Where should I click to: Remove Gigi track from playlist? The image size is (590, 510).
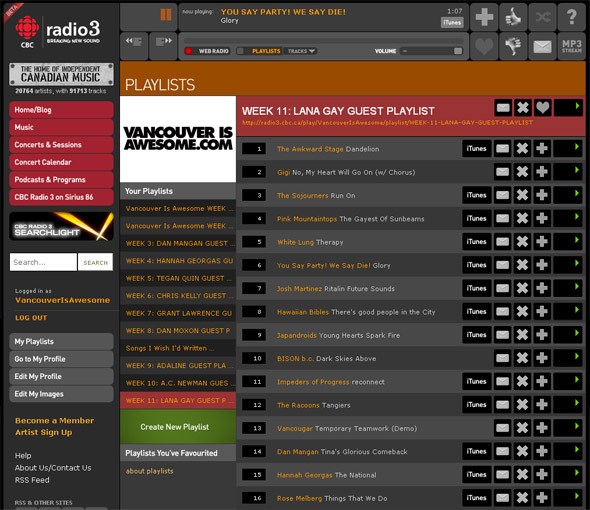coord(522,172)
